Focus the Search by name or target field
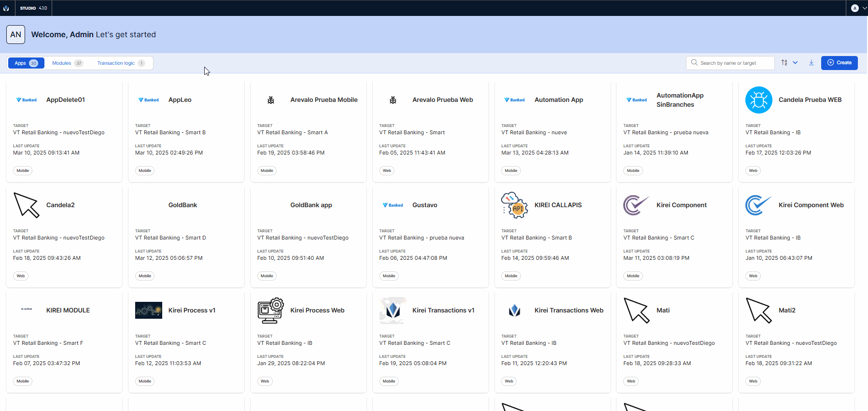The height and width of the screenshot is (411, 868). [735, 63]
